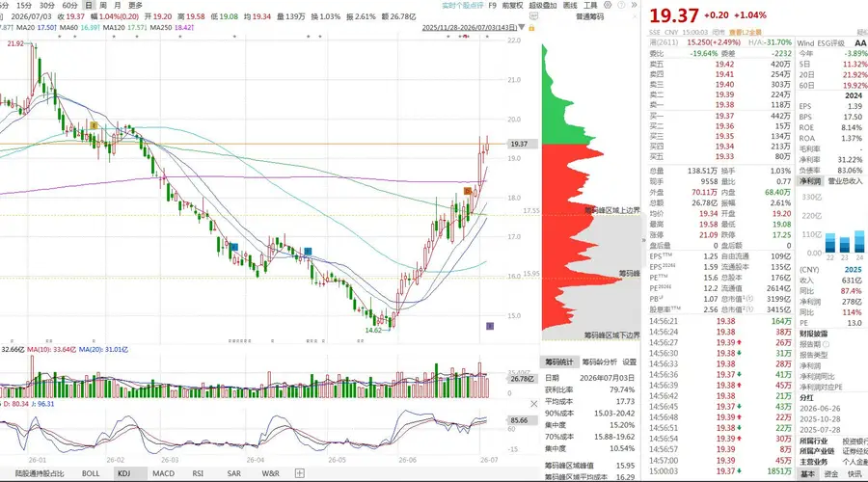Toggle the date range lock icon
Image resolution: width=868 pixels, height=482 pixels.
click(531, 28)
